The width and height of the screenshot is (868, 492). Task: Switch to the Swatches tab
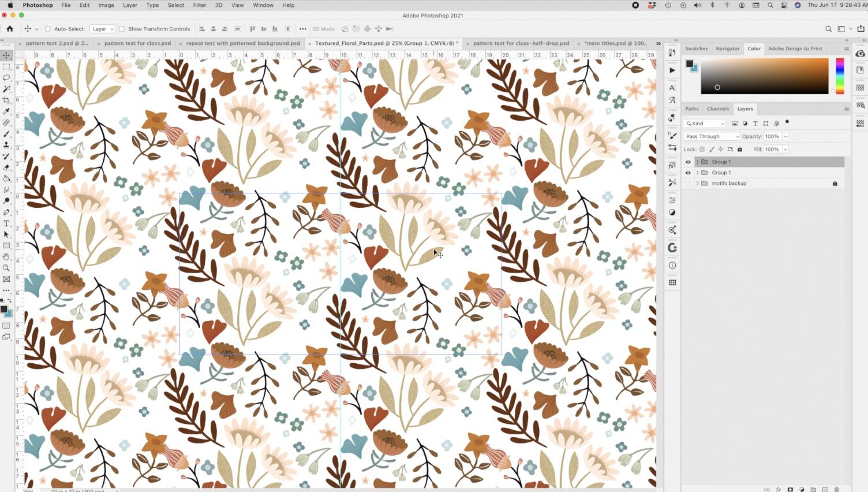tap(696, 49)
